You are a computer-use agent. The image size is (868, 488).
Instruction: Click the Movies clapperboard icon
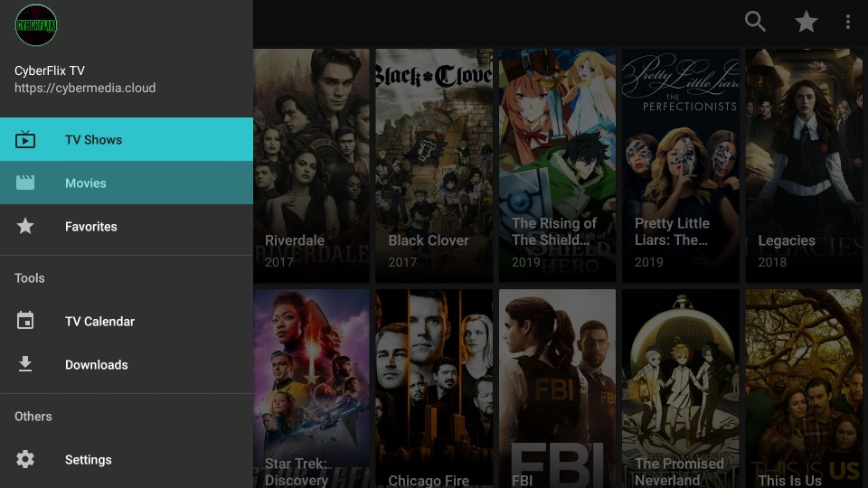coord(25,183)
